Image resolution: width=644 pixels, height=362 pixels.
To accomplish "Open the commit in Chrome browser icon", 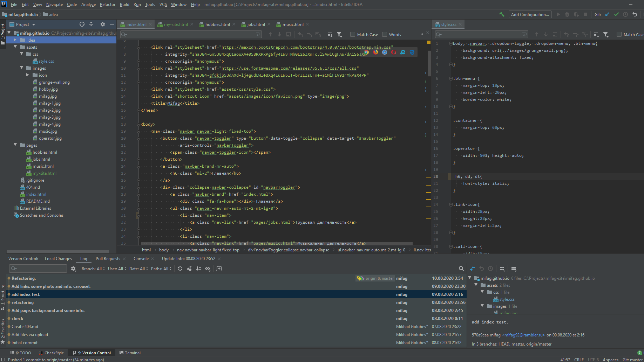I will click(x=366, y=52).
